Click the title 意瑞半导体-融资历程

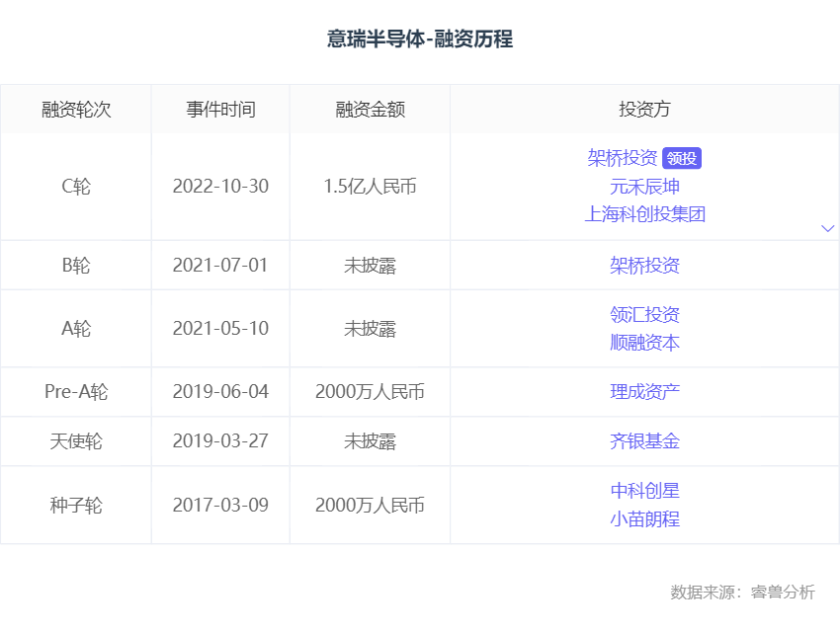pyautogui.click(x=420, y=40)
